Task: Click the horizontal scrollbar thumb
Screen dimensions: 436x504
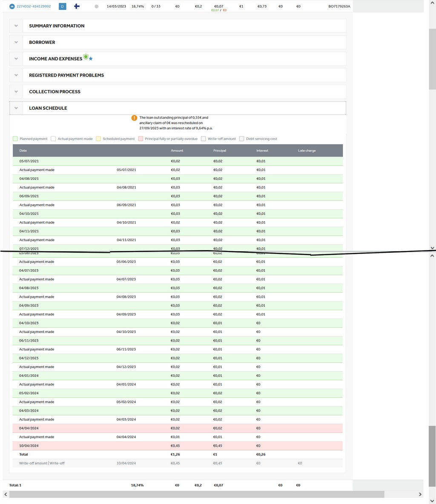Action: pyautogui.click(x=197, y=494)
